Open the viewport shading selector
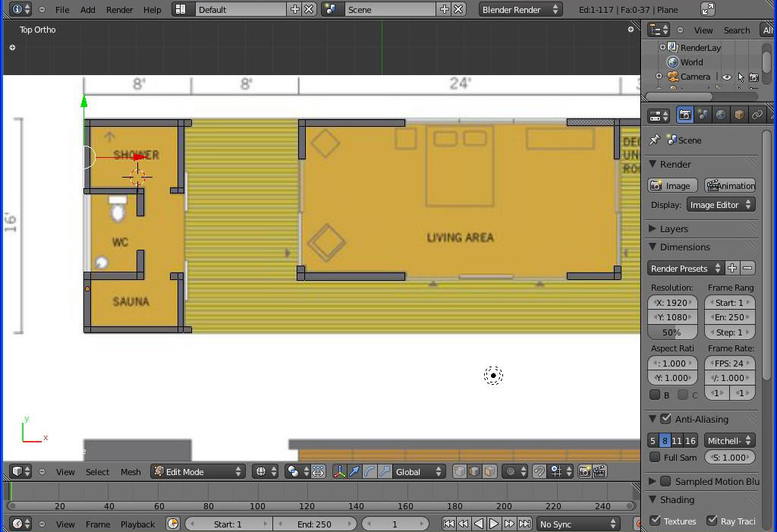 tap(266, 471)
